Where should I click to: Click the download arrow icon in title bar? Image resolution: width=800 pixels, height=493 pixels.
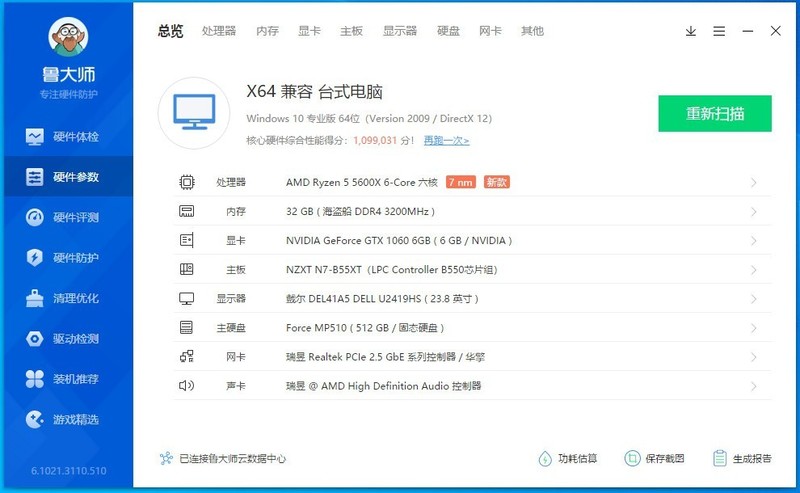tap(691, 31)
